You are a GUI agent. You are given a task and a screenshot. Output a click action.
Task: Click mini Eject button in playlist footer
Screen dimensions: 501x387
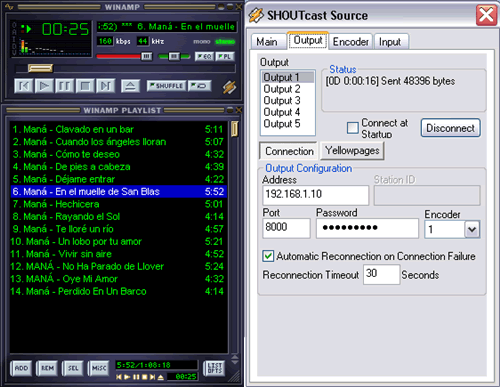(161, 377)
